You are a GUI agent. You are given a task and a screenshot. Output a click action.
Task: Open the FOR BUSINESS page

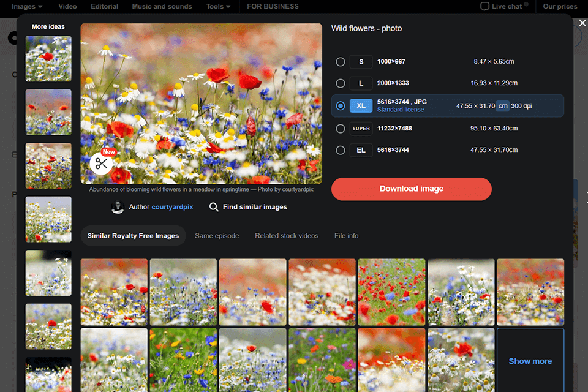[273, 6]
